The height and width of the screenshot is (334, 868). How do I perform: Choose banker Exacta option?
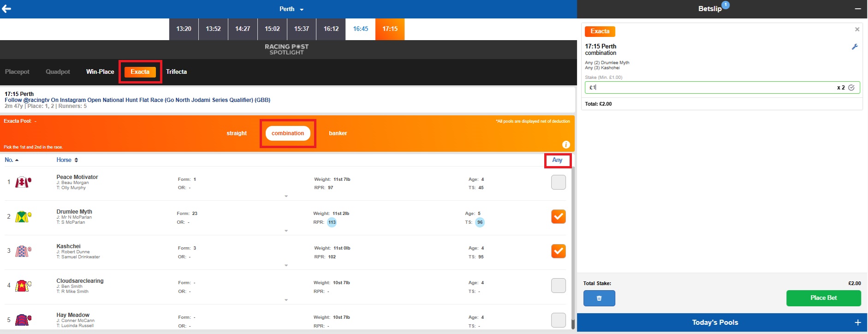(x=338, y=133)
